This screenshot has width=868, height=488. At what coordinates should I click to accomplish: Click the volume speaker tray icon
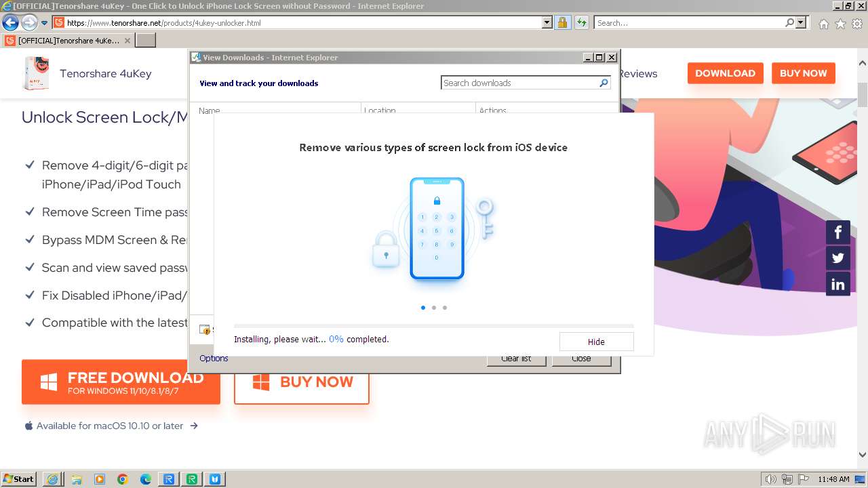[771, 479]
